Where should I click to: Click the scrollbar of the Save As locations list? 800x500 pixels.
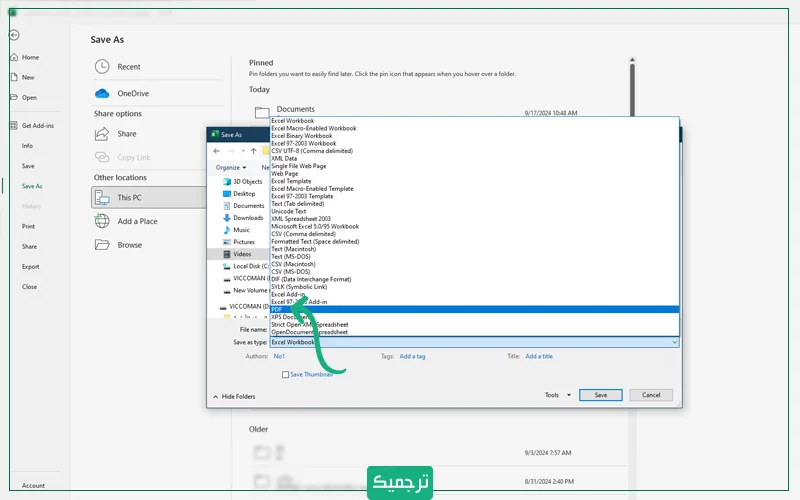click(x=632, y=88)
